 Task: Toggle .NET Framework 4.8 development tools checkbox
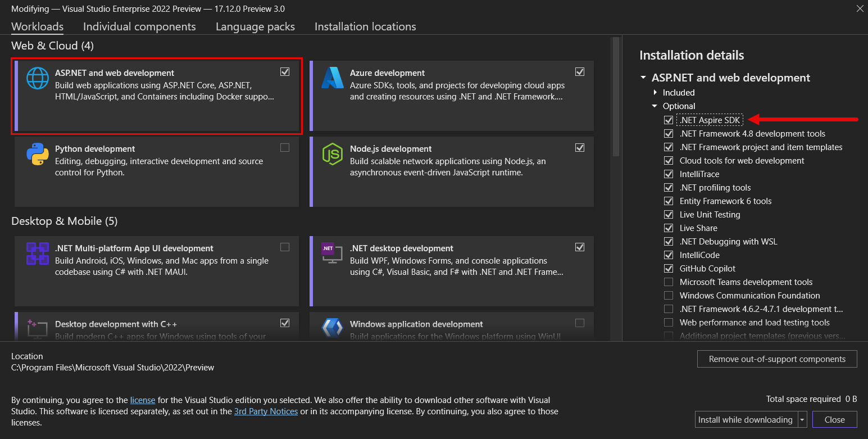coord(669,134)
